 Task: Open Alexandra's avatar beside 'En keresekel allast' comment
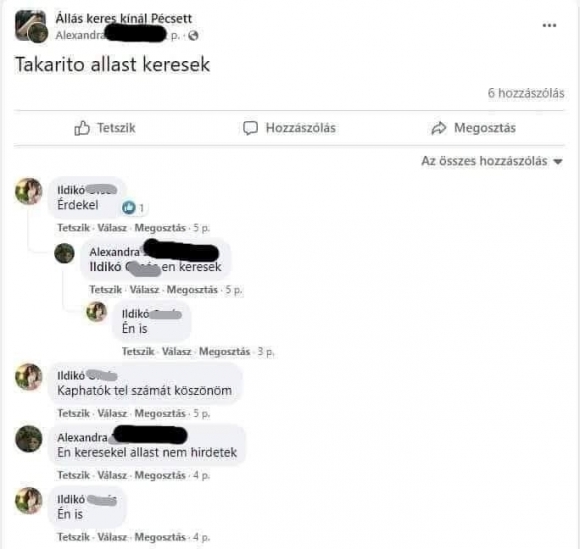28,439
